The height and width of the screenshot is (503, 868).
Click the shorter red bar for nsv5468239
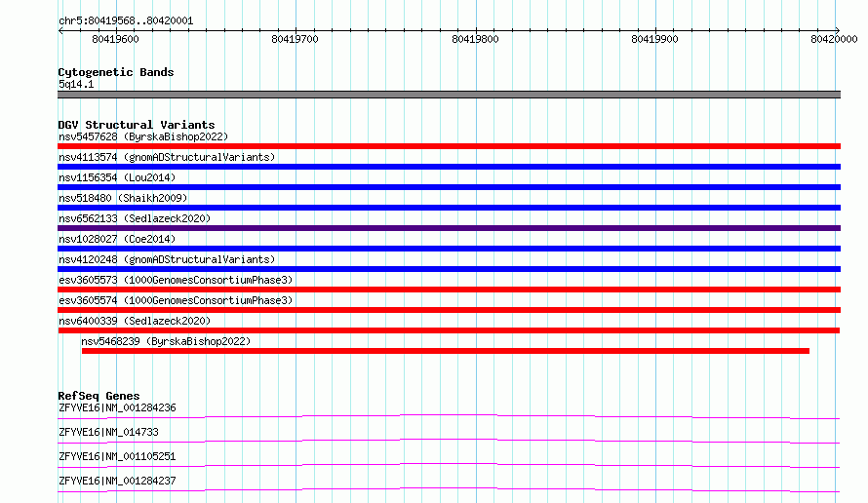click(x=446, y=351)
